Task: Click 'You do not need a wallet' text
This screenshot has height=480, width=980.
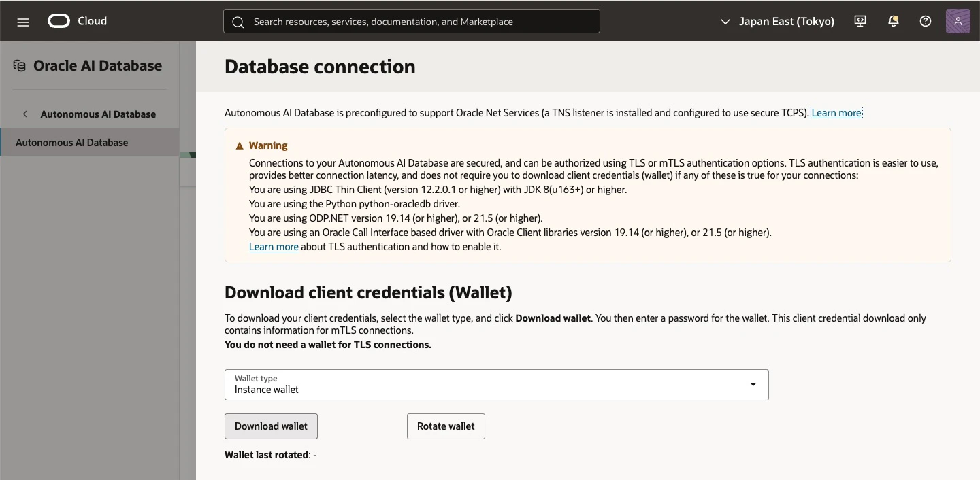Action: click(328, 345)
